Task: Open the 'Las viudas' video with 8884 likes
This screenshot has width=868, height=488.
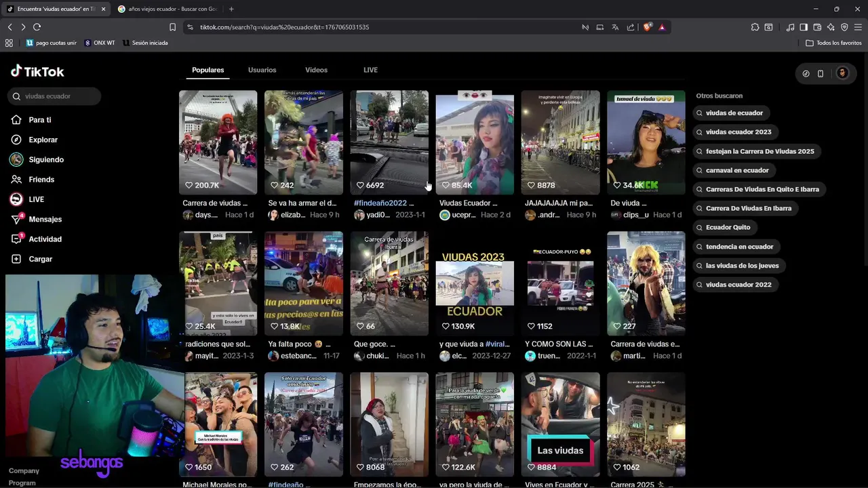Action: pyautogui.click(x=560, y=424)
